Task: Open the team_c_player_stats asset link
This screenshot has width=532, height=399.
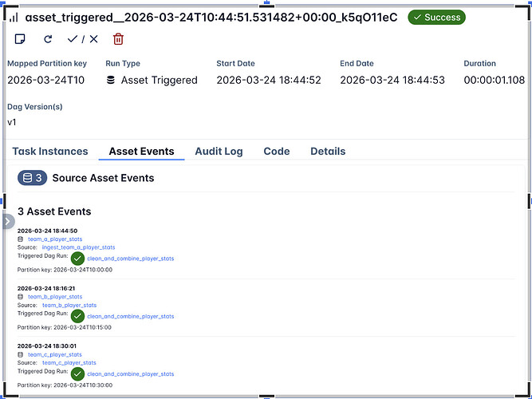Action: (55, 354)
